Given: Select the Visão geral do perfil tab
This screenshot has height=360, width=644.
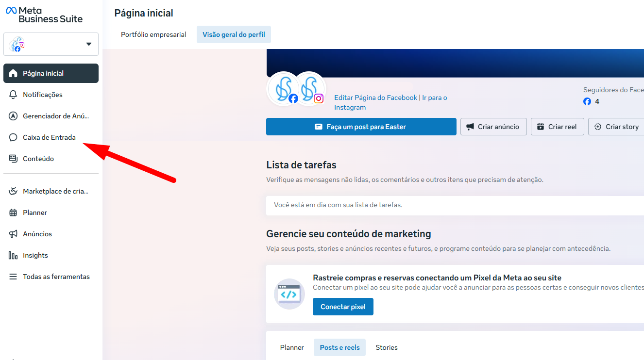Looking at the screenshot, I should coord(234,34).
